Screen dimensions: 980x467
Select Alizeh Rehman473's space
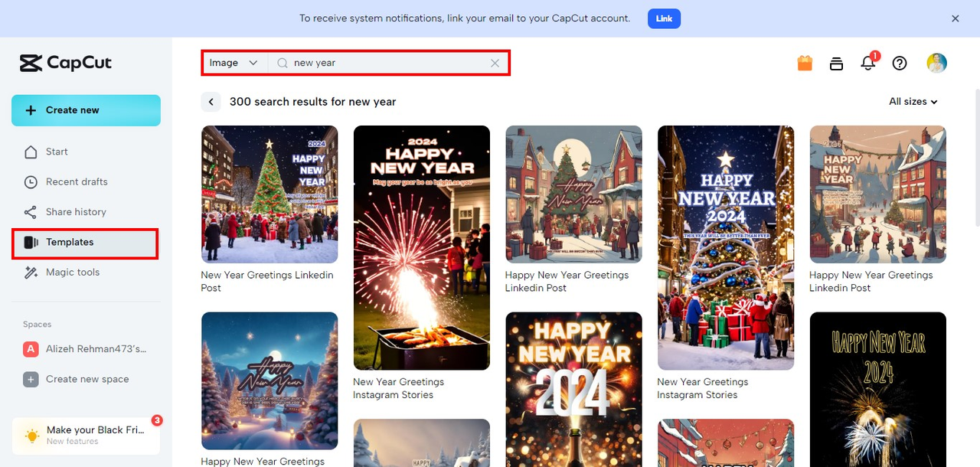click(x=85, y=349)
